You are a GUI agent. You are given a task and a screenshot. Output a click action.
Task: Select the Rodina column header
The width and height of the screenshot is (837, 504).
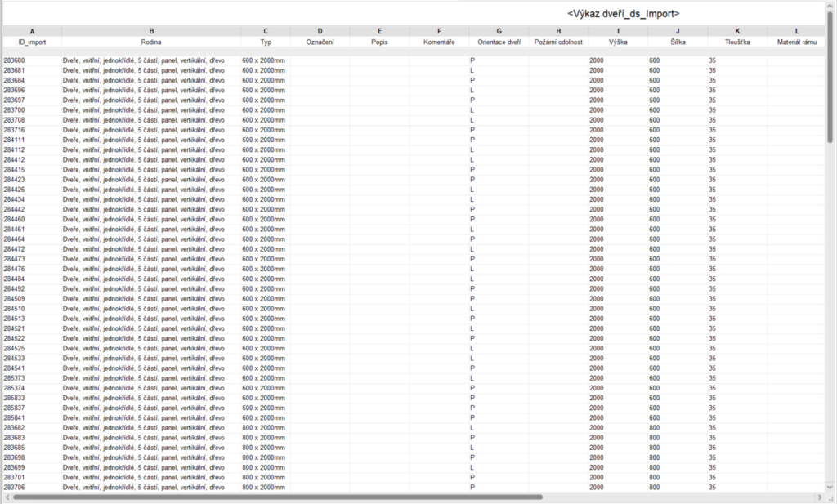pyautogui.click(x=150, y=41)
